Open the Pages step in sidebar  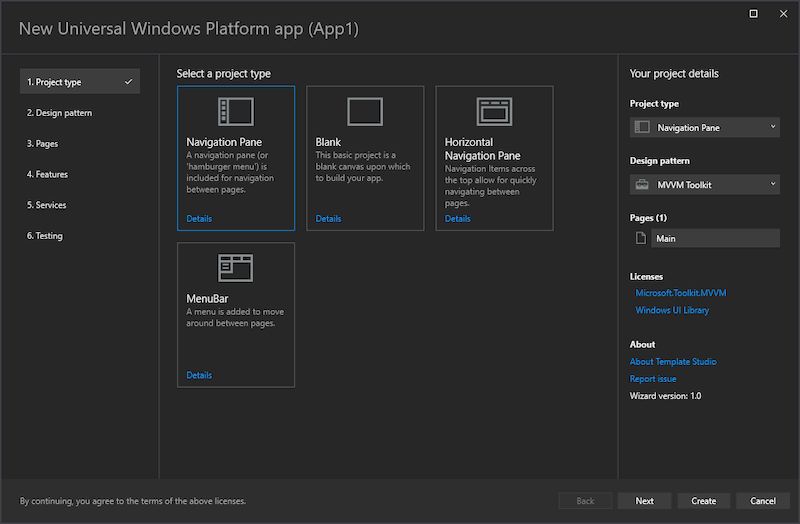[x=42, y=144]
